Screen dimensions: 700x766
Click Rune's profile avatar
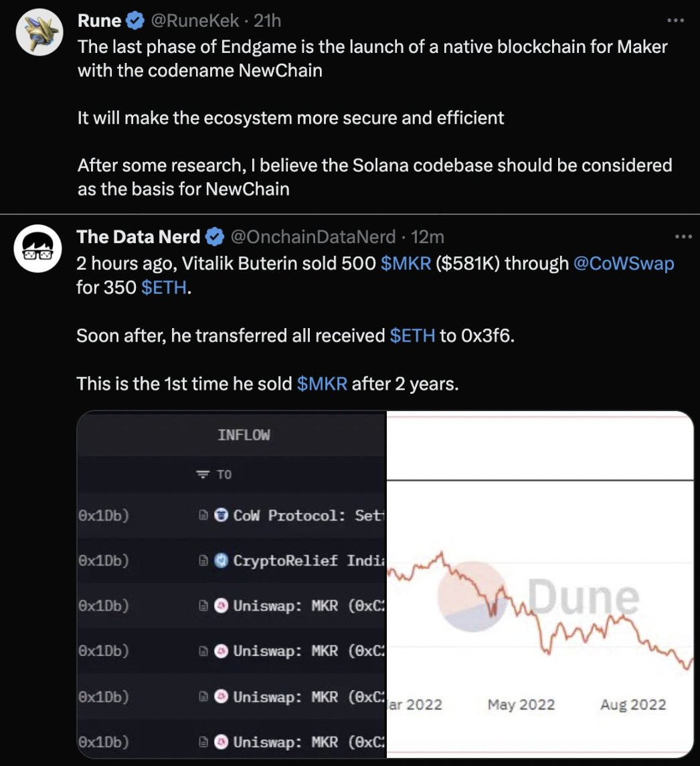[x=39, y=32]
